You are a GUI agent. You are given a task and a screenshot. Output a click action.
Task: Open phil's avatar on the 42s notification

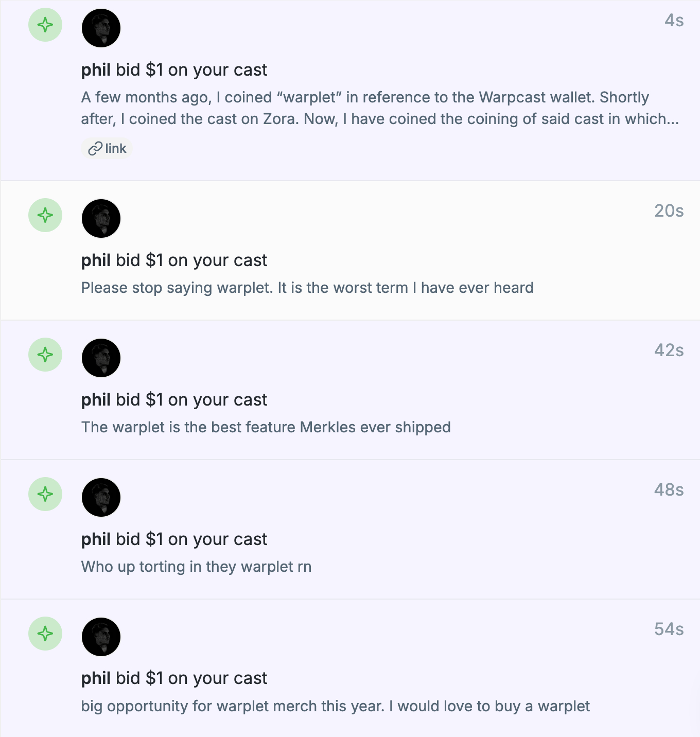pyautogui.click(x=101, y=358)
